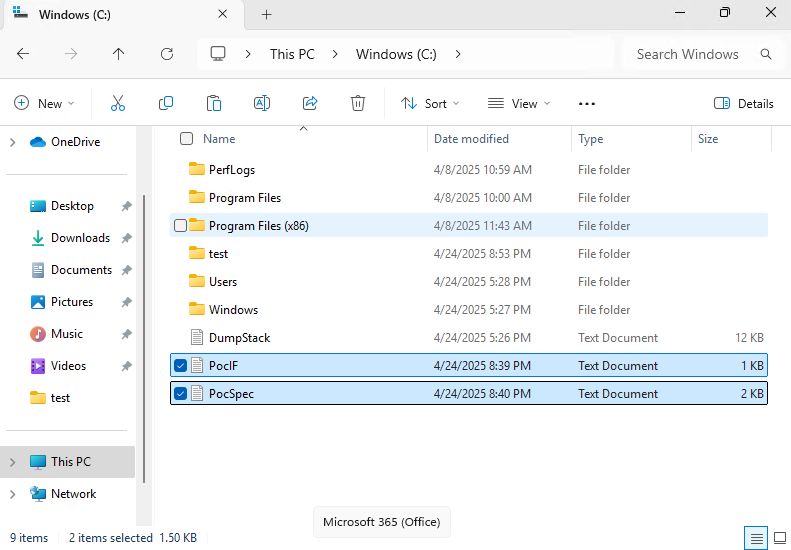This screenshot has height=550, width=791.
Task: Open a new tab with plus button
Action: (267, 14)
